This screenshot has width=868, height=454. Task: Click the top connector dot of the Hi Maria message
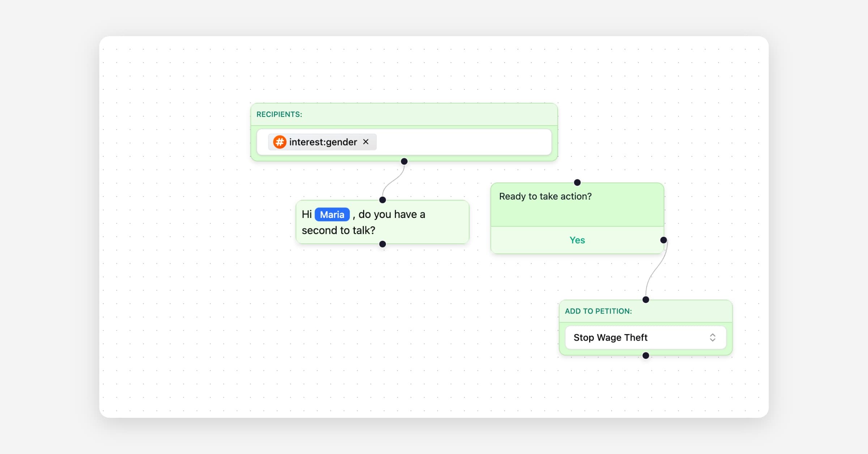[x=383, y=200]
